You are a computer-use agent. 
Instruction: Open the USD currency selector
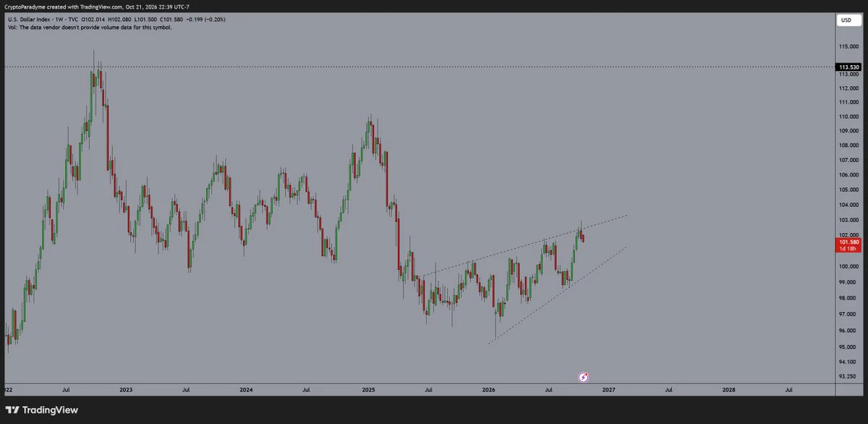[x=845, y=20]
